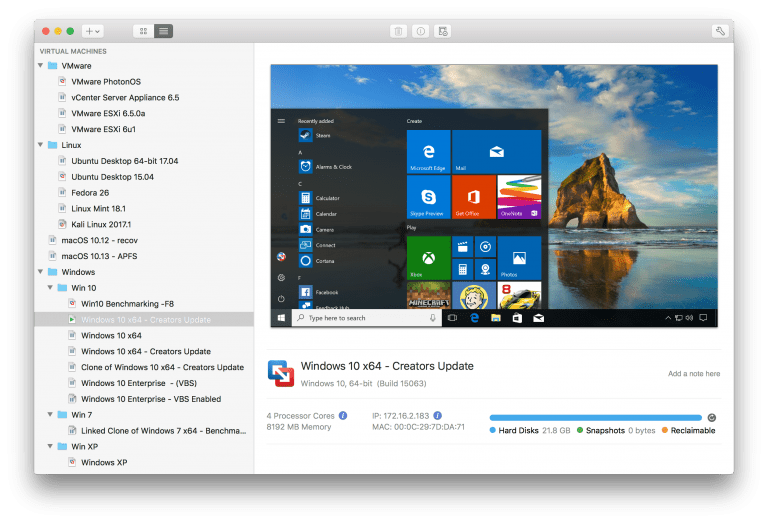This screenshot has height=523, width=768.
Task: Select VMware ESXi 6.5.0a
Action: tap(144, 113)
